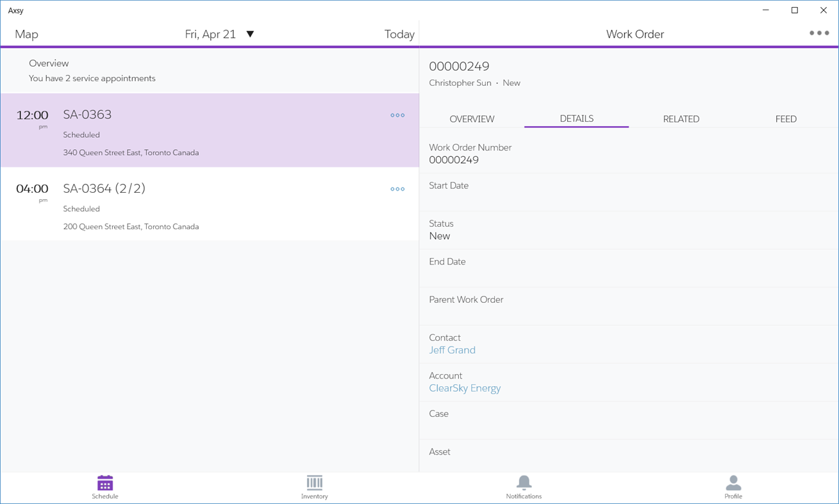Open the Profile icon

(x=733, y=485)
